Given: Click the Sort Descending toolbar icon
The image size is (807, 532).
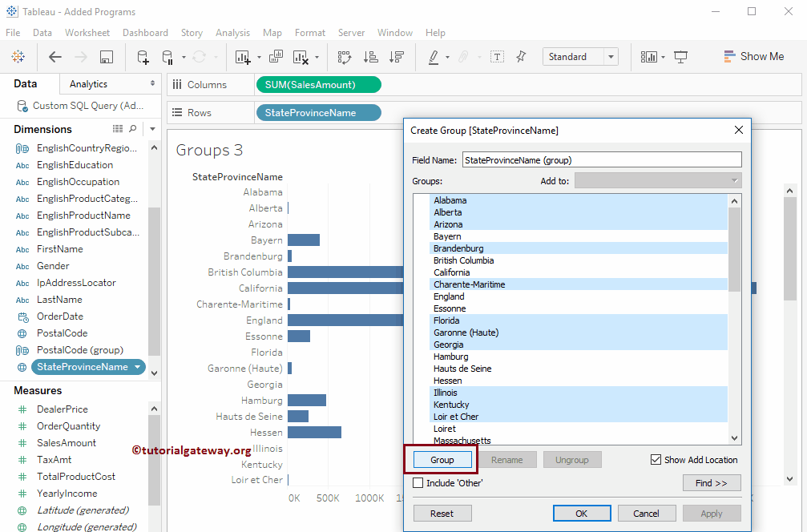Looking at the screenshot, I should tap(396, 57).
